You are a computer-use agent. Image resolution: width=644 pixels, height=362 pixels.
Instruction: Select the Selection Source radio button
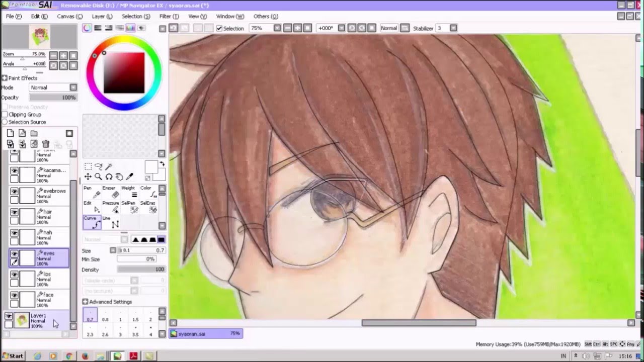pyautogui.click(x=5, y=122)
